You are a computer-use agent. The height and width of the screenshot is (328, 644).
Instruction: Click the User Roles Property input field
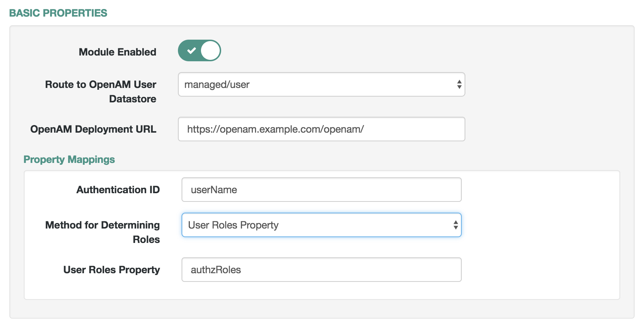(x=321, y=270)
